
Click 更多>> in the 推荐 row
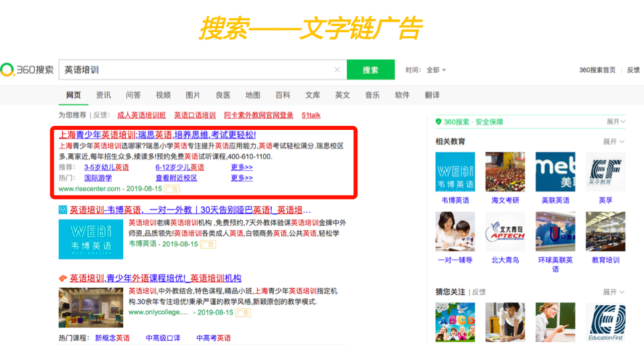tap(242, 167)
